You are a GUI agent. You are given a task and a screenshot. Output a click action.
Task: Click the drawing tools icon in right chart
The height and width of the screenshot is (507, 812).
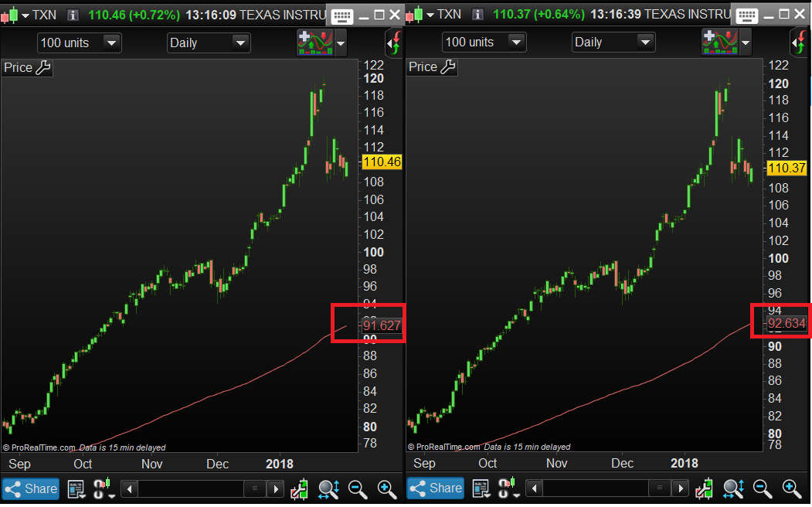[704, 488]
